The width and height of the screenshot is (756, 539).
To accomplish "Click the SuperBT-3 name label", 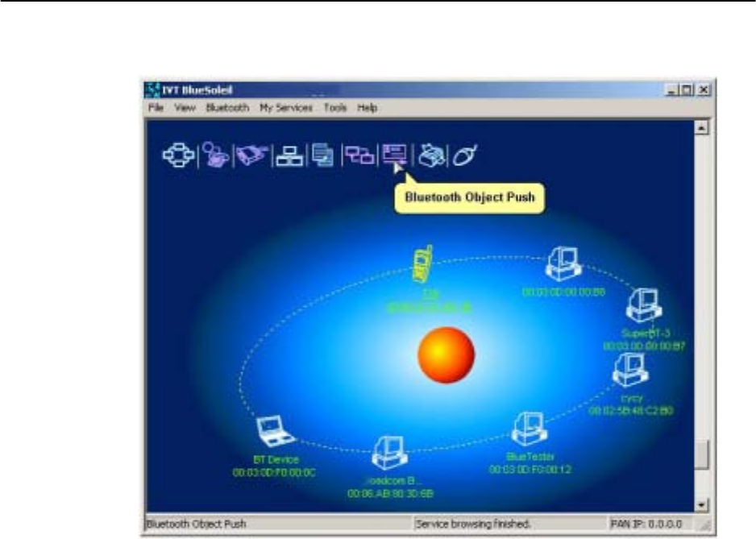I will tap(645, 333).
